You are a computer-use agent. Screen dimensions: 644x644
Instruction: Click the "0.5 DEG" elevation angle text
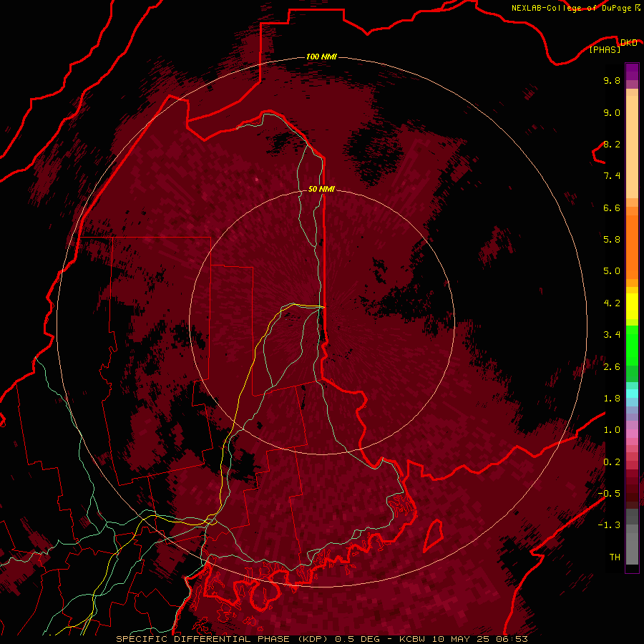tap(357, 639)
